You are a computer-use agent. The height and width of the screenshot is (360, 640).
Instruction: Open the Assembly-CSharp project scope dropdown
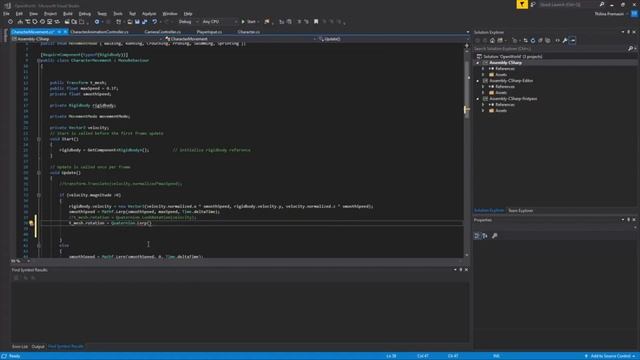87,39
